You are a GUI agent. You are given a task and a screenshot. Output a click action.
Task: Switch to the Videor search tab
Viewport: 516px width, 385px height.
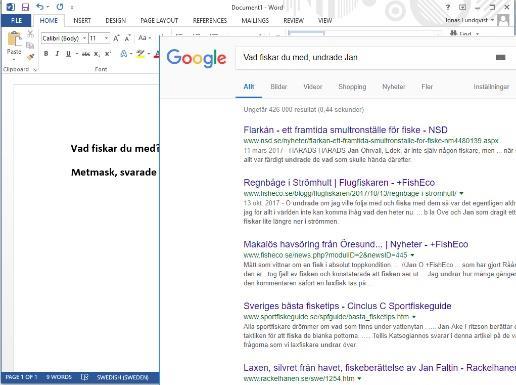[313, 87]
